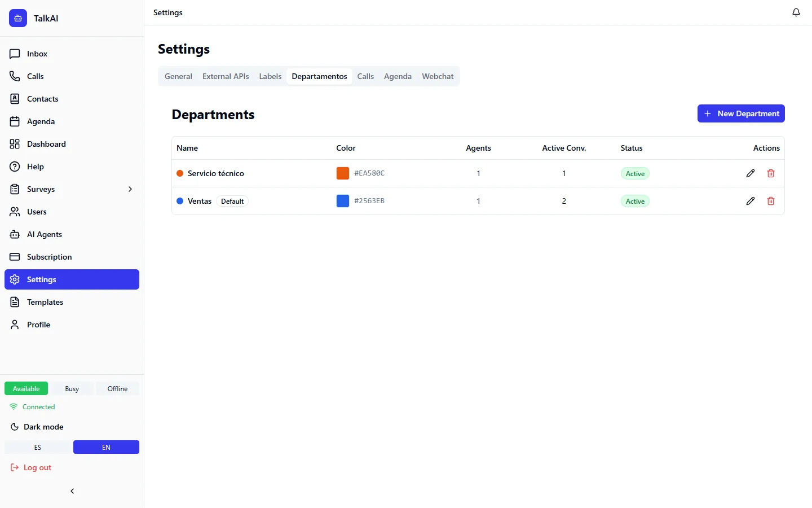Screen dimensions: 812x508
Task: Open Inbox from sidebar label
Action: tap(37, 54)
